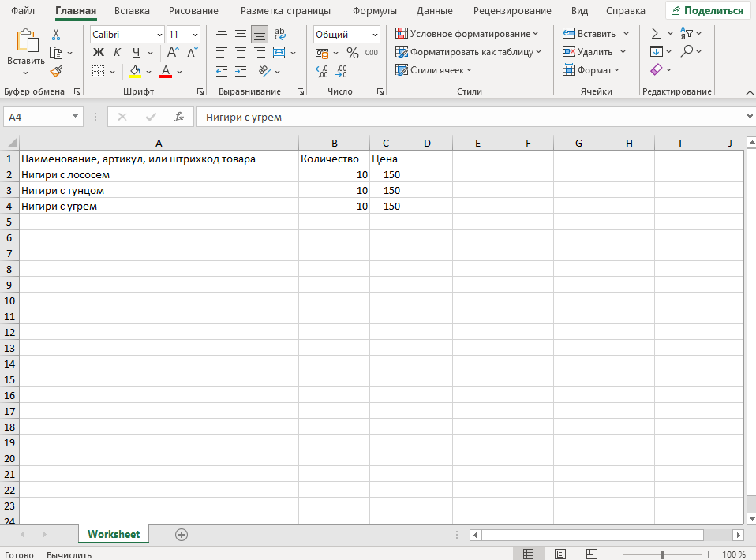This screenshot has height=560, width=756.
Task: Open Условное форматирование dropdown
Action: [x=467, y=34]
